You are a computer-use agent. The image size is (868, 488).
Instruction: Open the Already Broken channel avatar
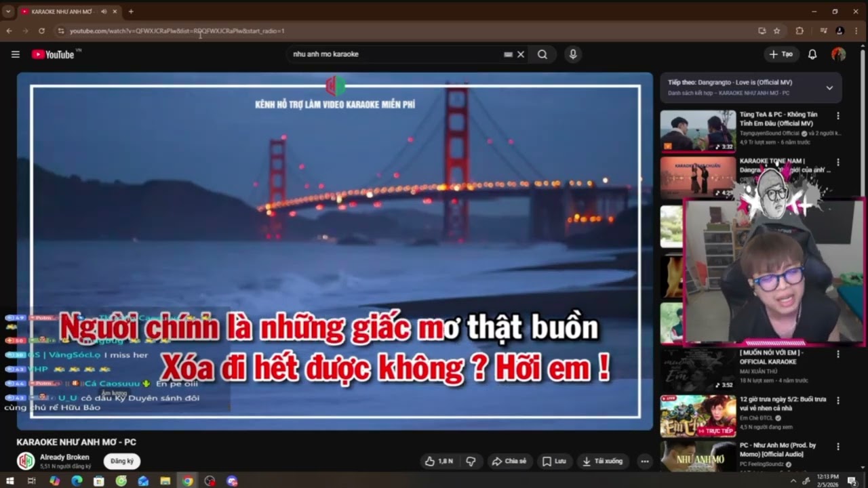pyautogui.click(x=26, y=461)
